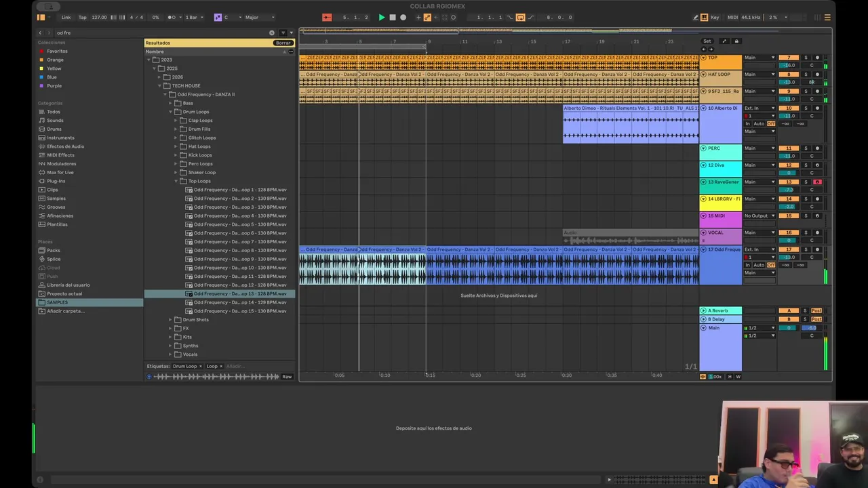868x488 pixels.
Task: Fold the HAT LOOP track
Action: click(703, 75)
